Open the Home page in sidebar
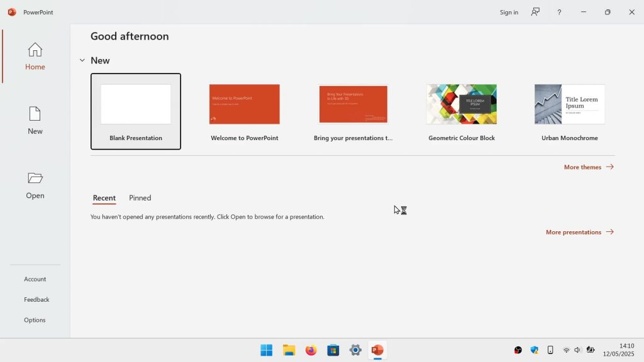Viewport: 644px width, 362px height. coord(35,56)
